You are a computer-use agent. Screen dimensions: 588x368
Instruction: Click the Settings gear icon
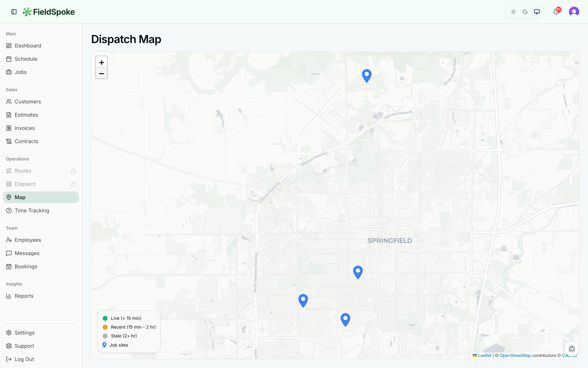coord(9,333)
